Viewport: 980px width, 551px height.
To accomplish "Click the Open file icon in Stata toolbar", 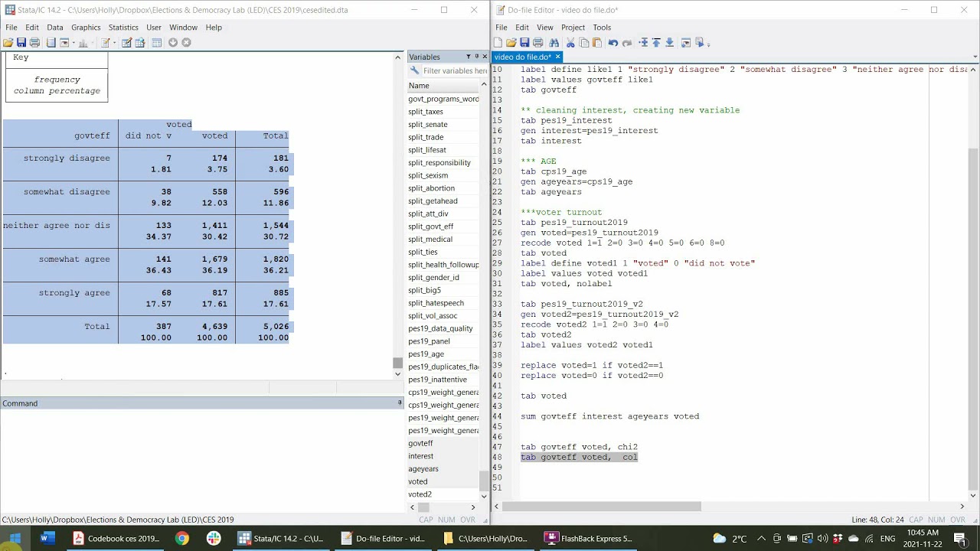I will (8, 43).
